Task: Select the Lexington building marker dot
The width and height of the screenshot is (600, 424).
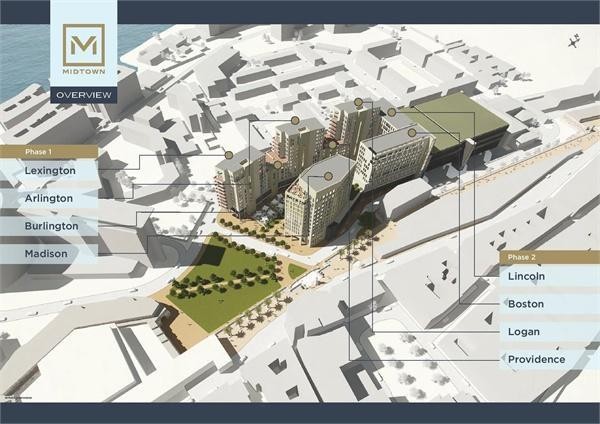Action: (x=229, y=155)
